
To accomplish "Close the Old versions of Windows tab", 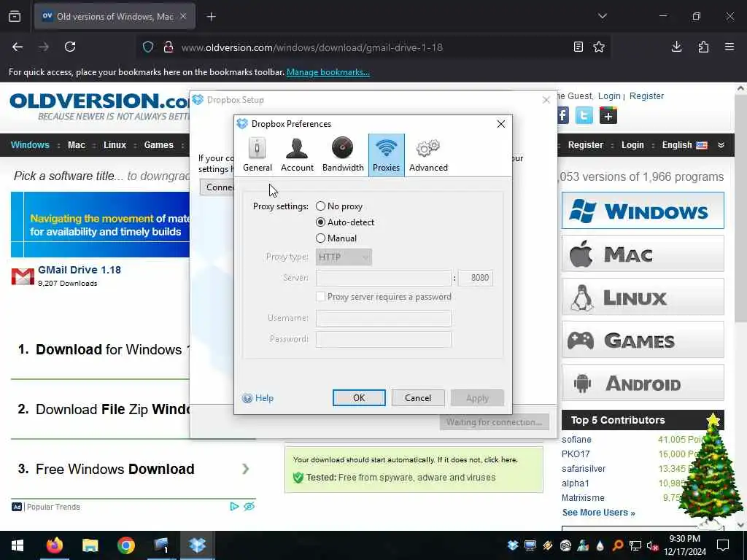I will click(x=183, y=16).
